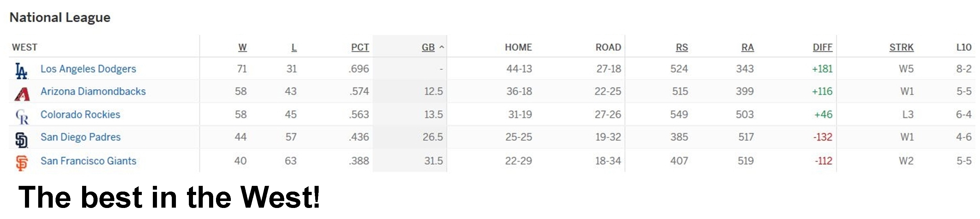Sort by runs allowed RA header
This screenshot has height=219, width=980.
747,47
